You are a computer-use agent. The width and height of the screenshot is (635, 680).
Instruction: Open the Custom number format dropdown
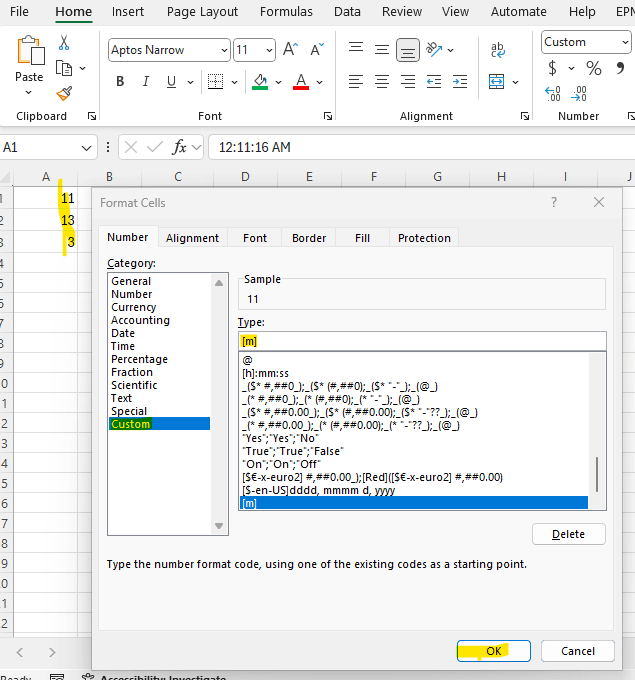click(625, 42)
